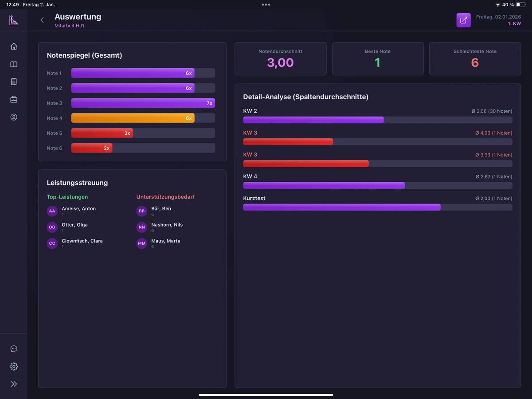This screenshot has width=532, height=399.
Task: Open the settings gear icon
Action: click(14, 366)
